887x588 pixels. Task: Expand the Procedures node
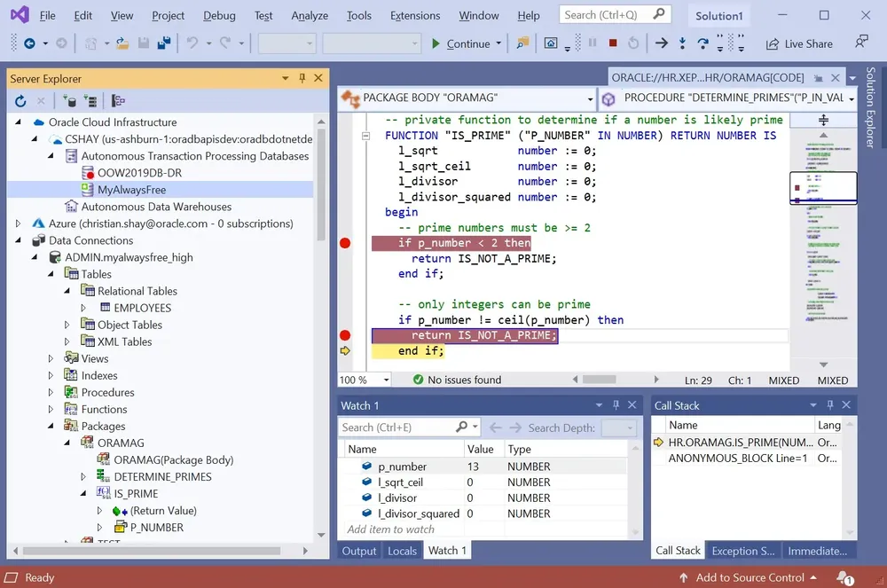(51, 392)
